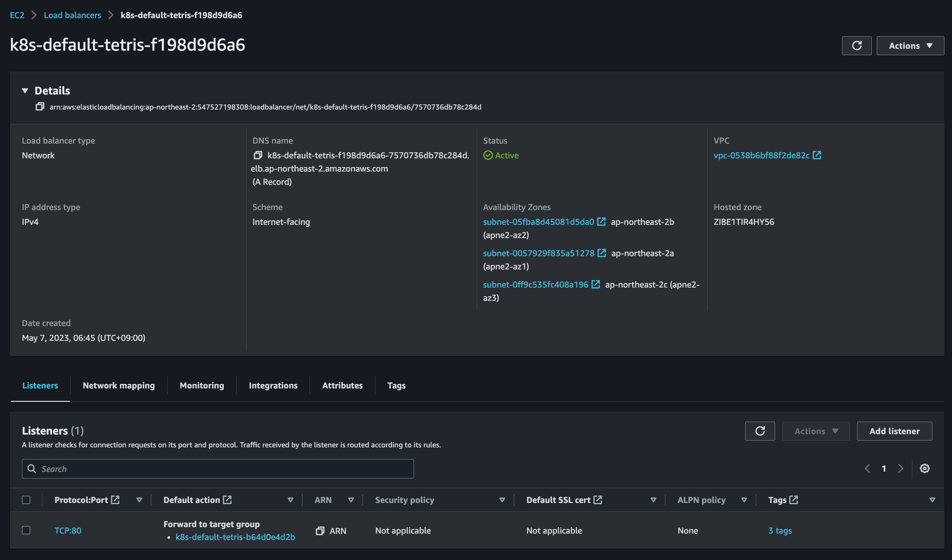Check the TCP:80 listener row checkbox
Screen dimensions: 952x560
point(26,531)
